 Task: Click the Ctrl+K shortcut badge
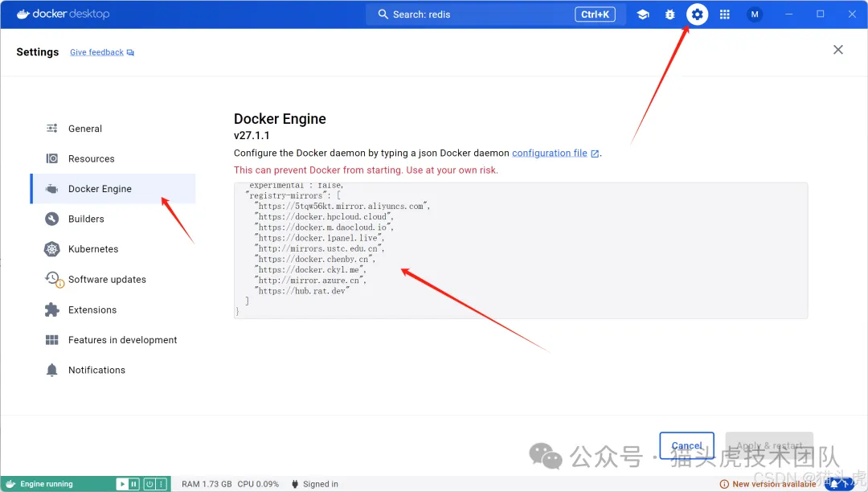point(595,14)
